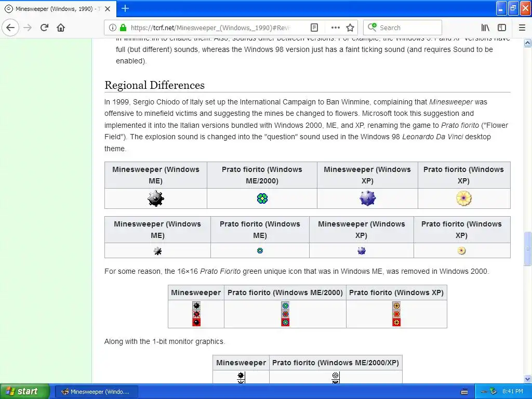Image resolution: width=532 pixels, height=399 pixels.
Task: Reload the current page
Action: (x=44, y=28)
